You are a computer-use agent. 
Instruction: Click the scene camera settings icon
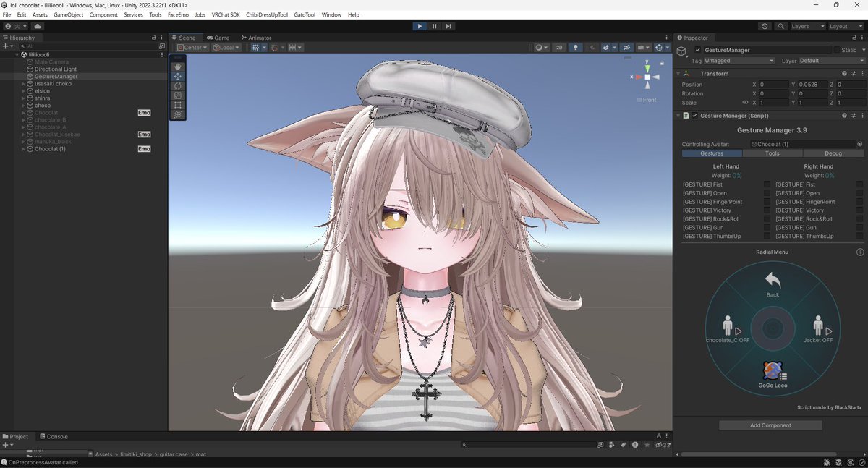[x=642, y=48]
